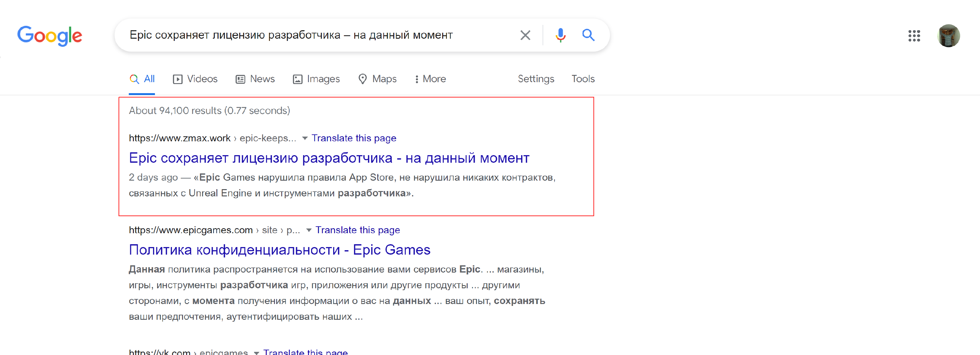This screenshot has height=355, width=980.
Task: Translate the zmax.work result page
Action: coord(354,138)
